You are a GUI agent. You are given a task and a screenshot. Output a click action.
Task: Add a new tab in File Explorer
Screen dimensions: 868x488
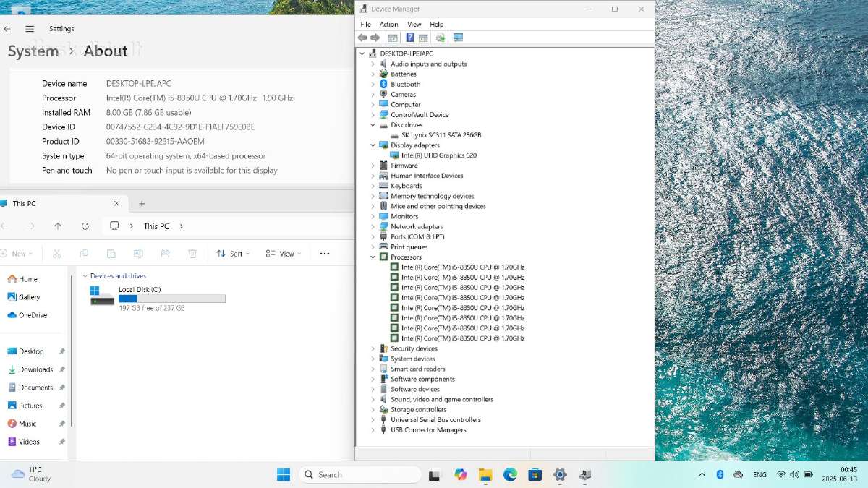coord(142,204)
